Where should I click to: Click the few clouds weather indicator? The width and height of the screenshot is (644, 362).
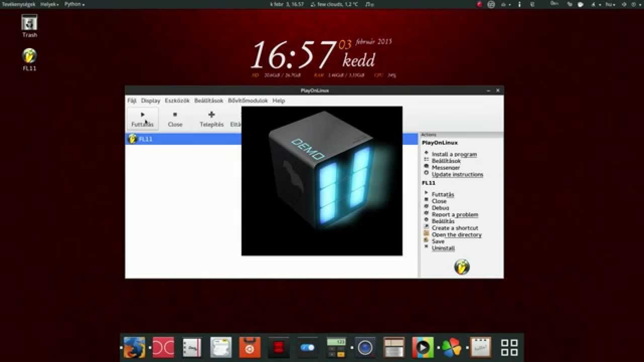coord(335,4)
